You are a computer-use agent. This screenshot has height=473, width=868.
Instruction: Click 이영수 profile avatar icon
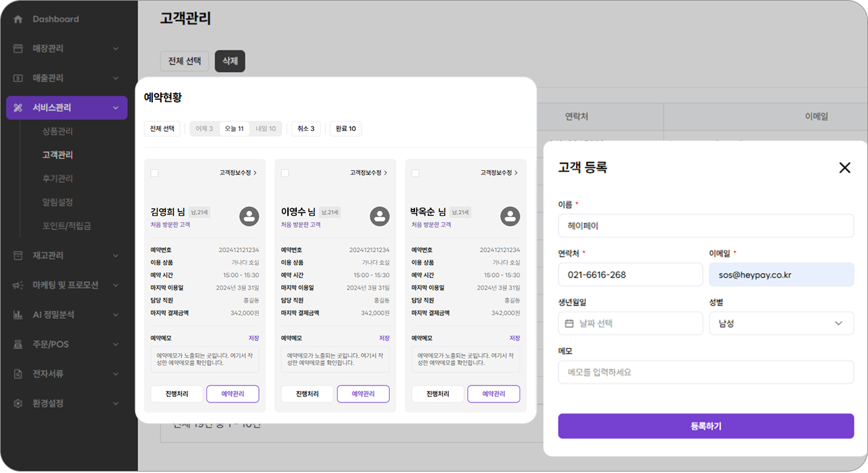pyautogui.click(x=380, y=216)
